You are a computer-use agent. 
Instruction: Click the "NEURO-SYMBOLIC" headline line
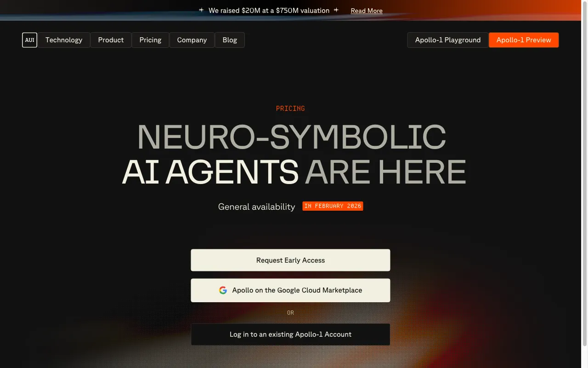pos(292,137)
